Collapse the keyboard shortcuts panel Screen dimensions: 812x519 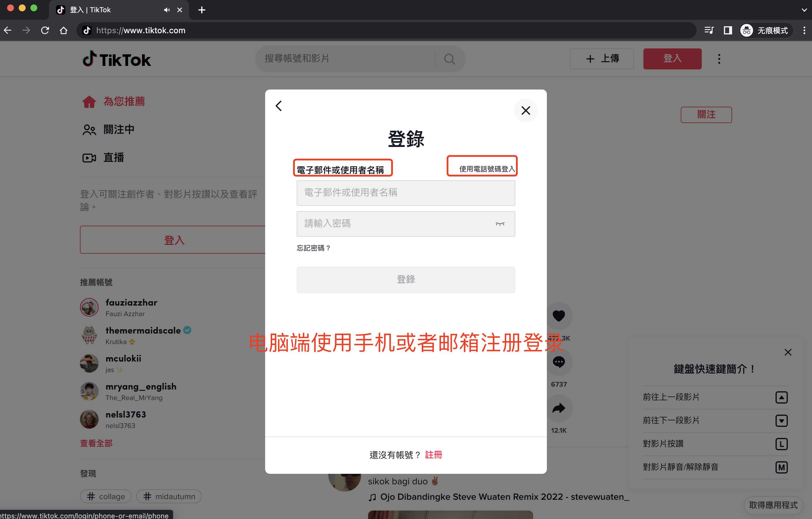pyautogui.click(x=788, y=352)
